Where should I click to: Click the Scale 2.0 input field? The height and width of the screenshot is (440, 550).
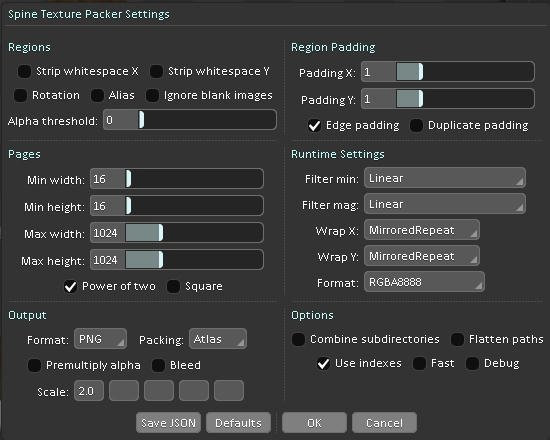(89, 391)
